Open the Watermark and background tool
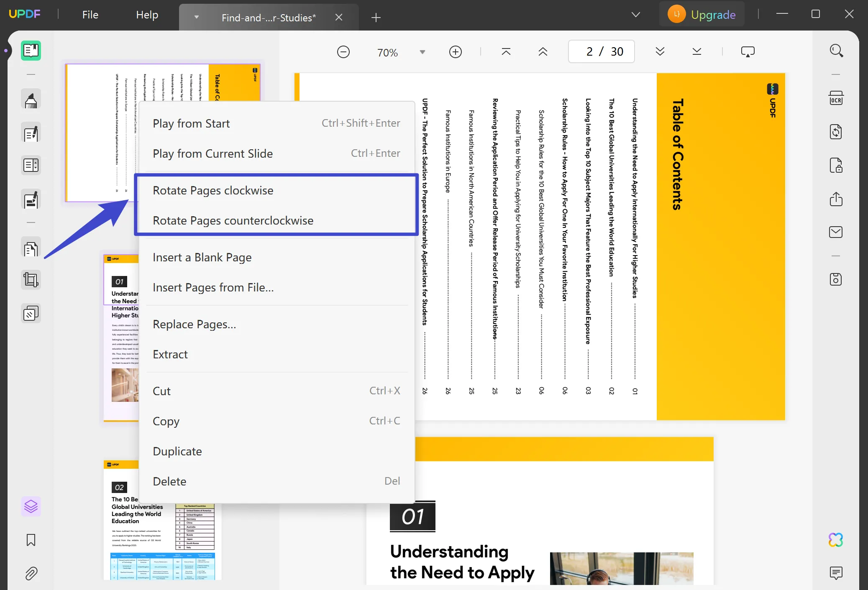This screenshot has height=590, width=868. pos(31,313)
